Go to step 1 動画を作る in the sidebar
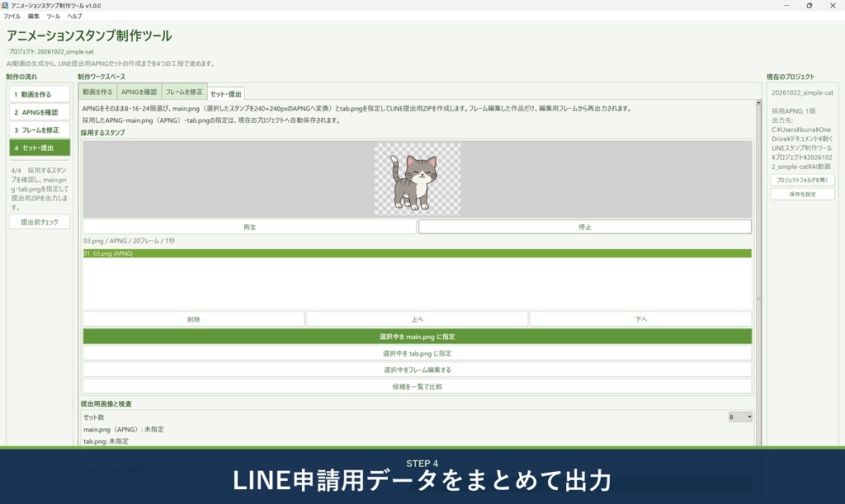This screenshot has height=504, width=845. click(x=40, y=94)
